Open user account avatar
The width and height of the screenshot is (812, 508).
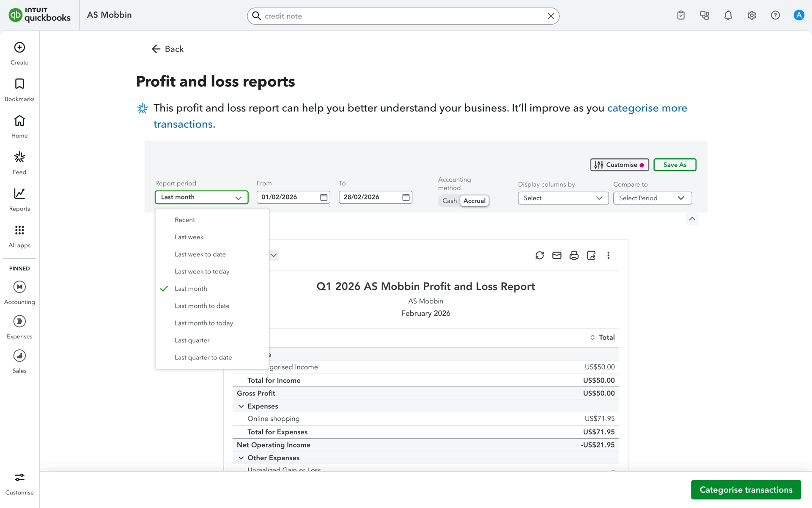point(798,15)
